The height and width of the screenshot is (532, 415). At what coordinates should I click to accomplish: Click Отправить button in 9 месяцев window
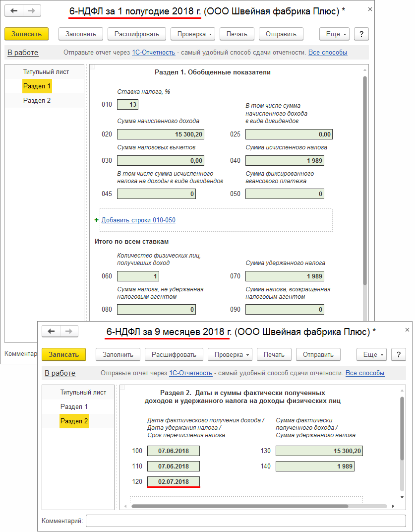[x=318, y=354]
